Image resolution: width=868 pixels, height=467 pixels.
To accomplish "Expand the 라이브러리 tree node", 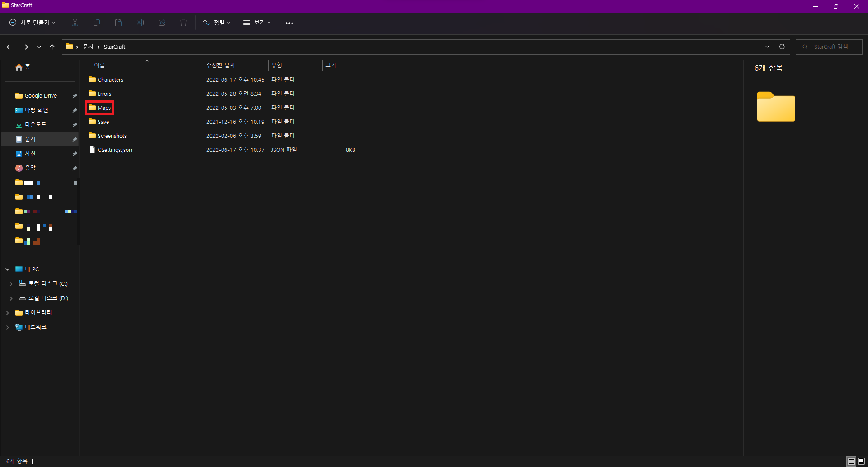I will point(8,312).
